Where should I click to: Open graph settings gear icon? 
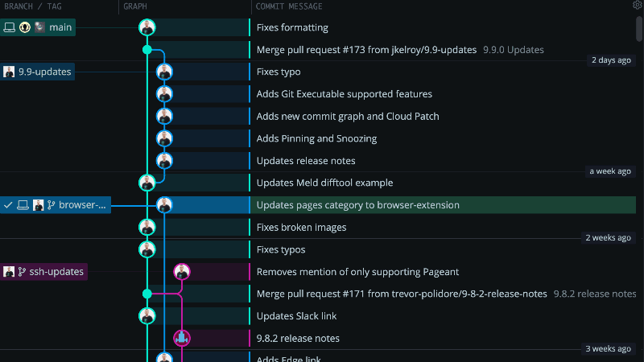click(638, 5)
